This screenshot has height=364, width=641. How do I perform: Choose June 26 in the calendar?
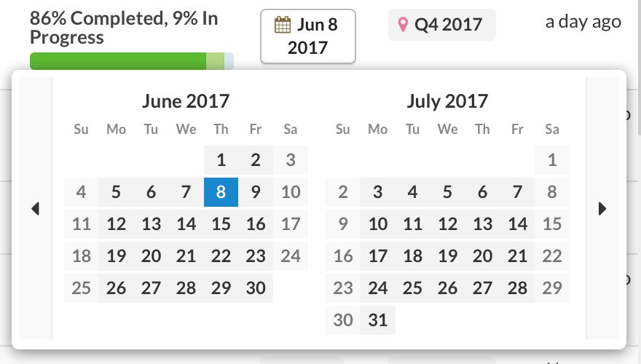point(116,288)
